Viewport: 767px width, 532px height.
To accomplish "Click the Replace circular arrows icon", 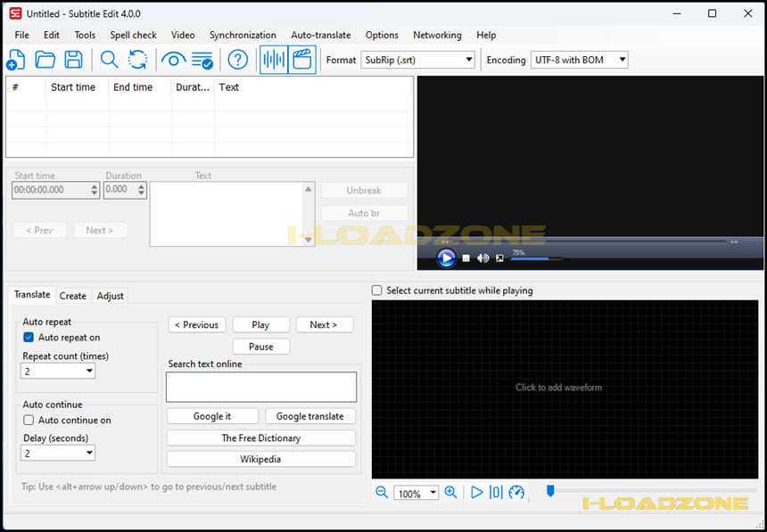I will (x=138, y=60).
